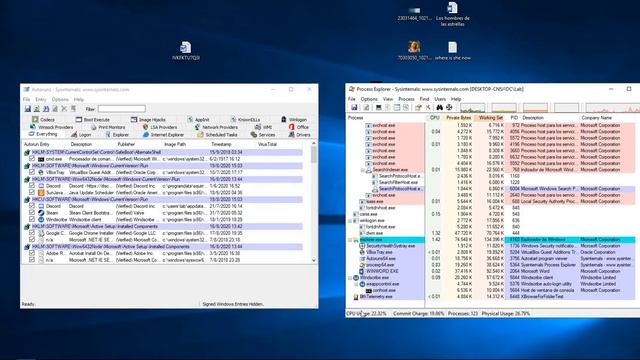Click Autoruns list scrollbar up arrow
640x360 pixels.
[314, 144]
